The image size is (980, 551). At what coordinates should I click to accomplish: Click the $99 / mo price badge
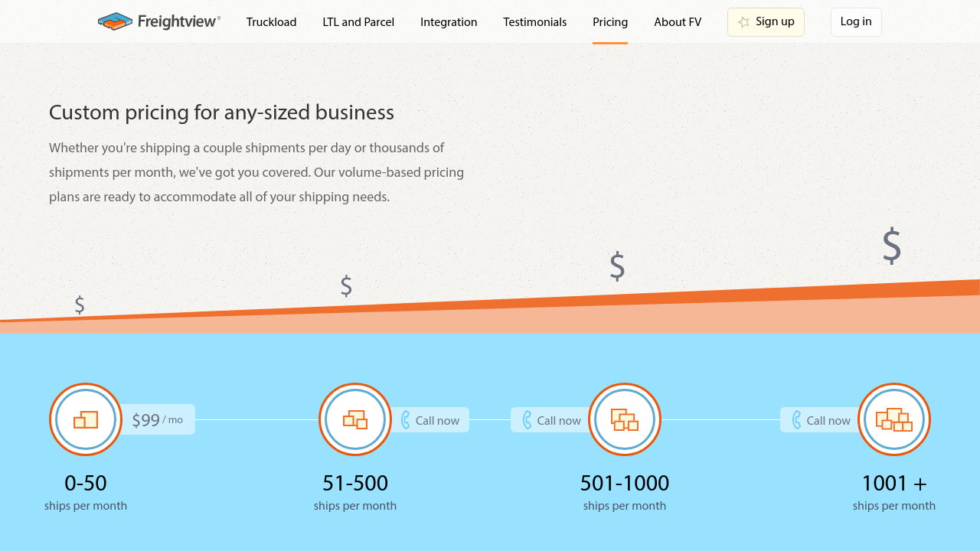point(158,419)
